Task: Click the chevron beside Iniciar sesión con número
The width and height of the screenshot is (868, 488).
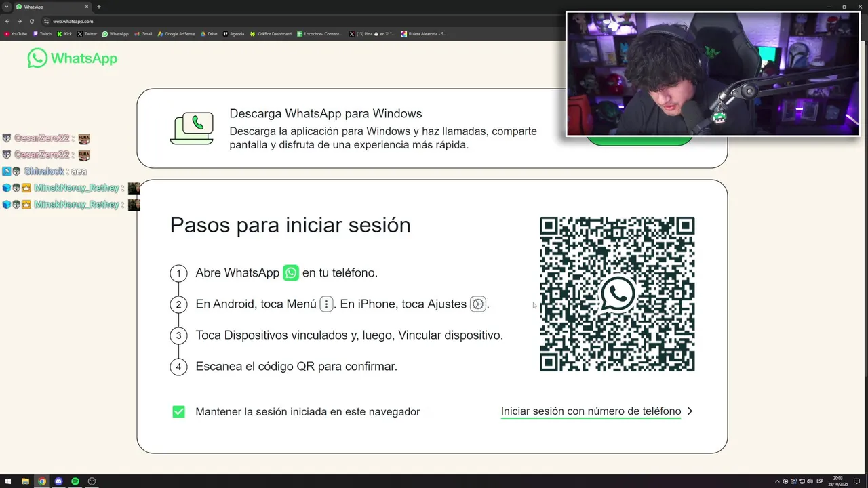Action: pyautogui.click(x=690, y=411)
